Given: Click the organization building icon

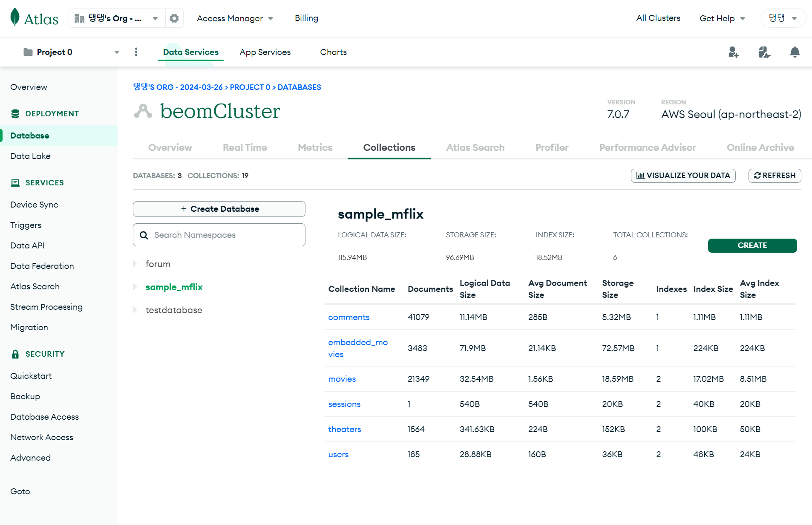Looking at the screenshot, I should coord(79,18).
